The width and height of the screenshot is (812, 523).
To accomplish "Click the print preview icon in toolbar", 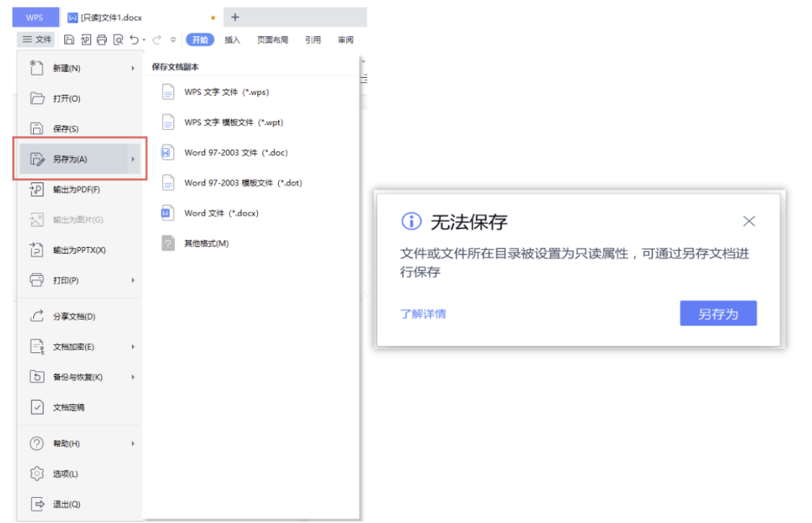I will 118,40.
